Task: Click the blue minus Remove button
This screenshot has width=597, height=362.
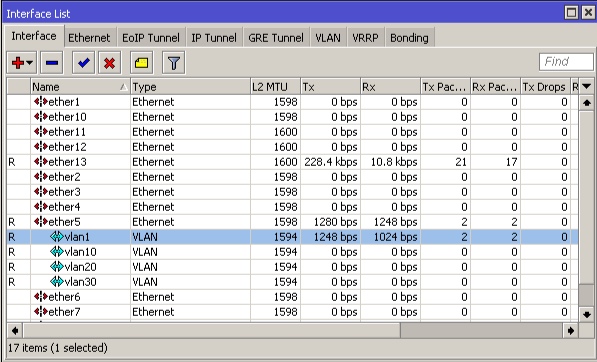Action: tap(52, 63)
